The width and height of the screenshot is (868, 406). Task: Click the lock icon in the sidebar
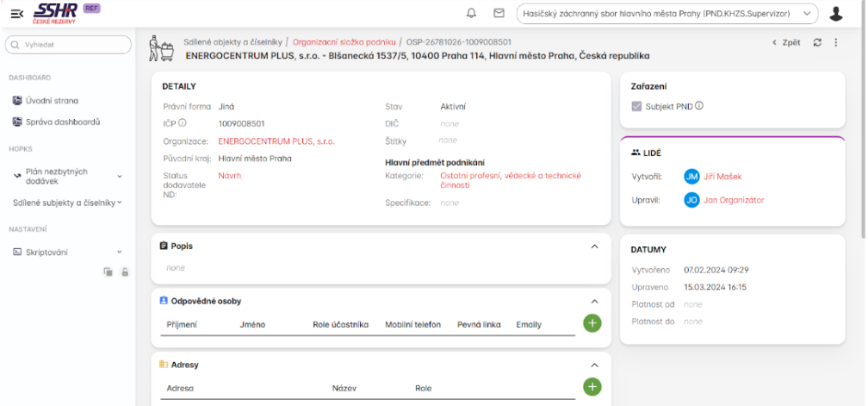coord(125,272)
